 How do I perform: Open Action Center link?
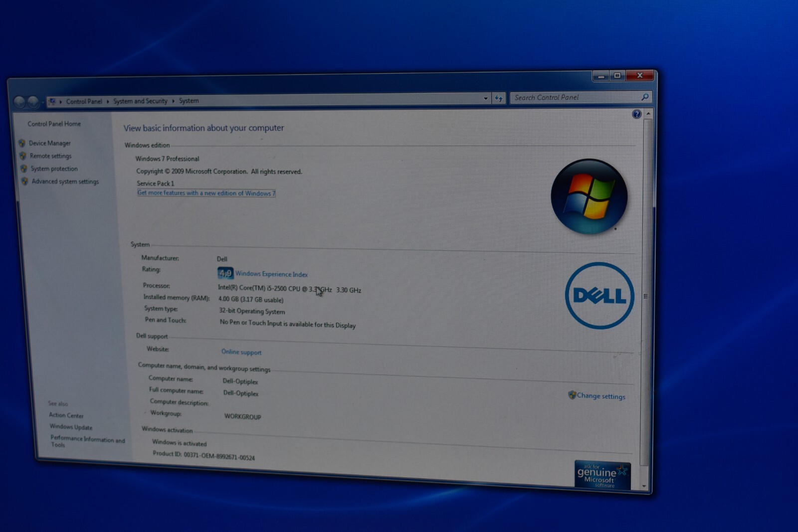(66, 415)
